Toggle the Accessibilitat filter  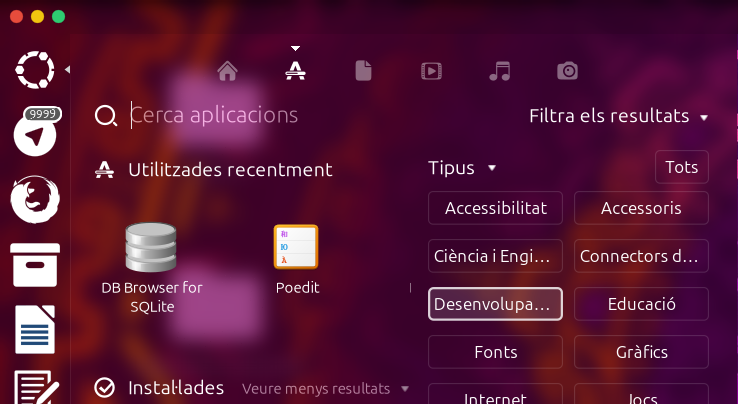pos(495,208)
